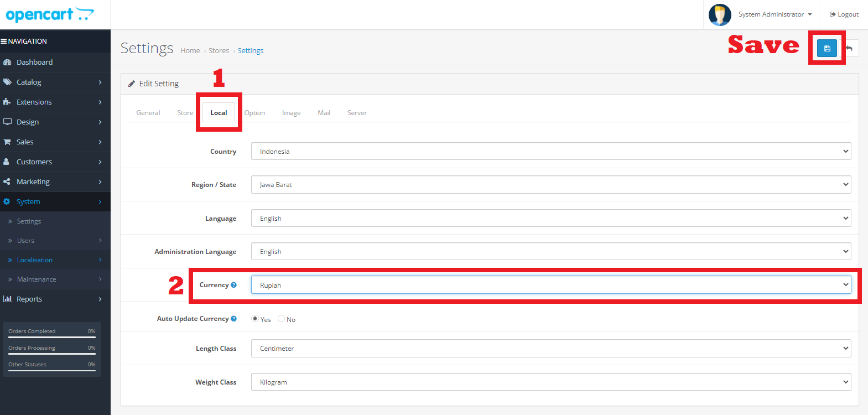Click the Sales shopping cart icon

click(7, 142)
